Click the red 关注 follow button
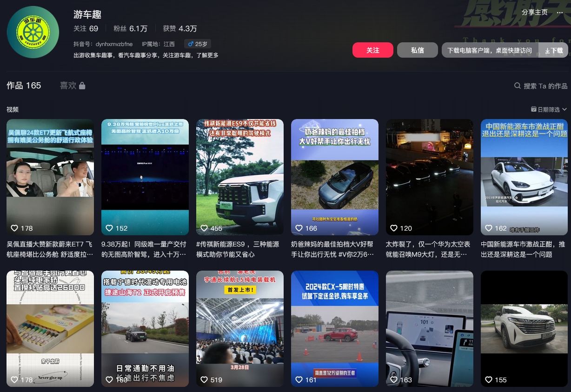571x392 pixels. coord(373,50)
